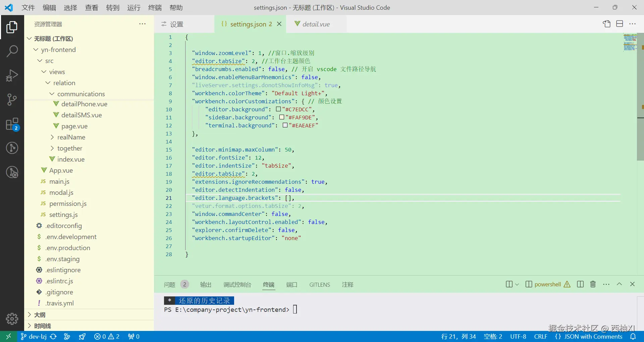The width and height of the screenshot is (644, 342).
Task: Collapse the yn-frontend folder
Action: click(x=36, y=50)
